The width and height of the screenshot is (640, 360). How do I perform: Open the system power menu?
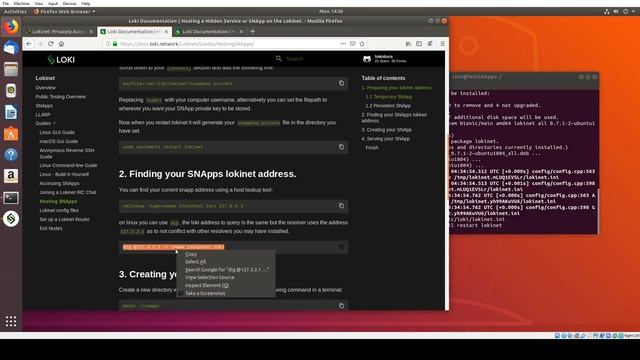(x=628, y=11)
